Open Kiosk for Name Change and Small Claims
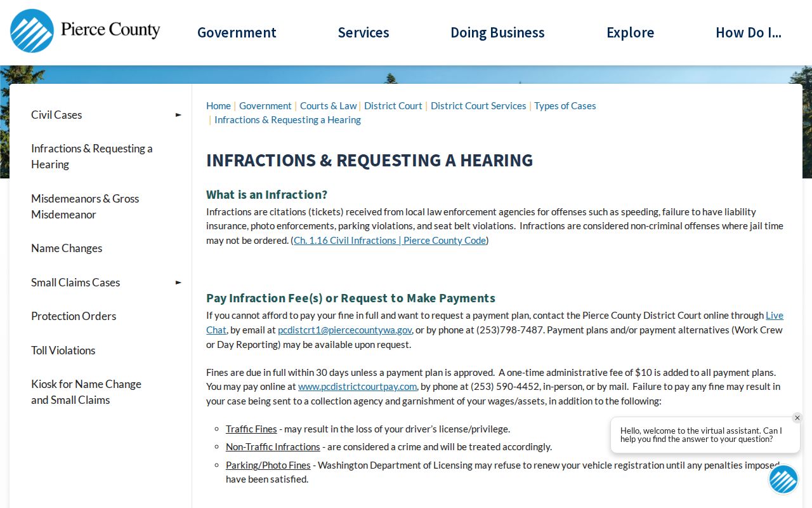The height and width of the screenshot is (508, 812). click(86, 392)
